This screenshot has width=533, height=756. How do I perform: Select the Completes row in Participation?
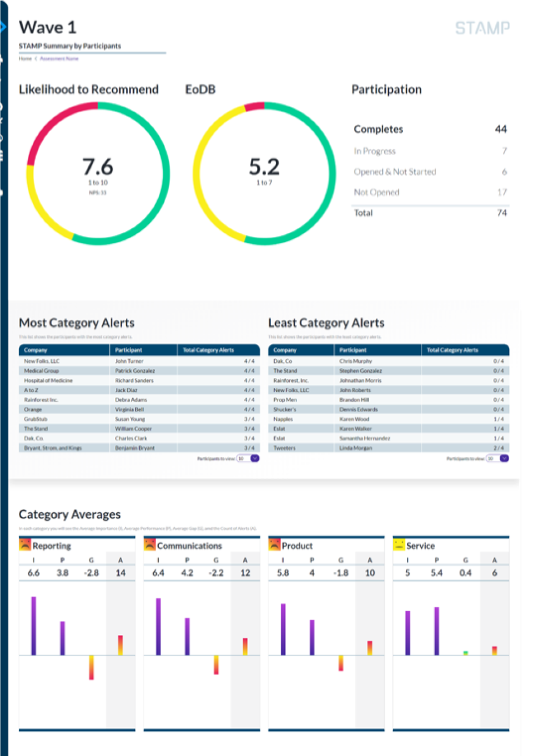[430, 129]
